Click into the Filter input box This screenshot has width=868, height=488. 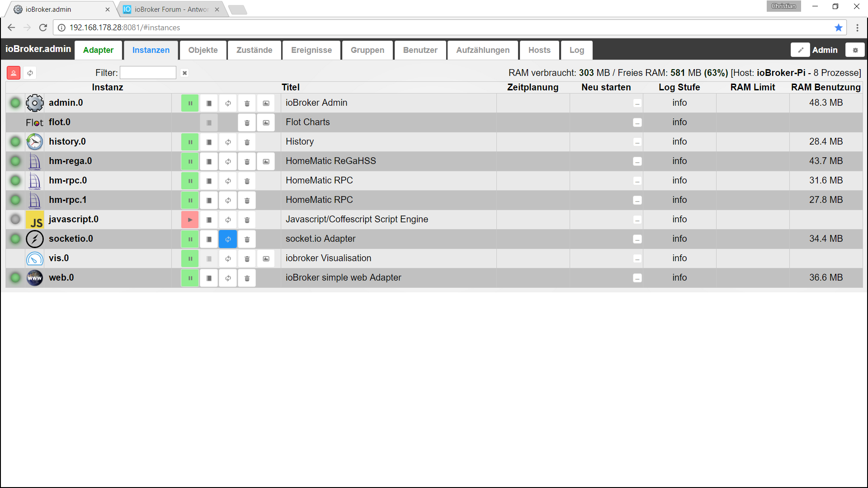[148, 73]
